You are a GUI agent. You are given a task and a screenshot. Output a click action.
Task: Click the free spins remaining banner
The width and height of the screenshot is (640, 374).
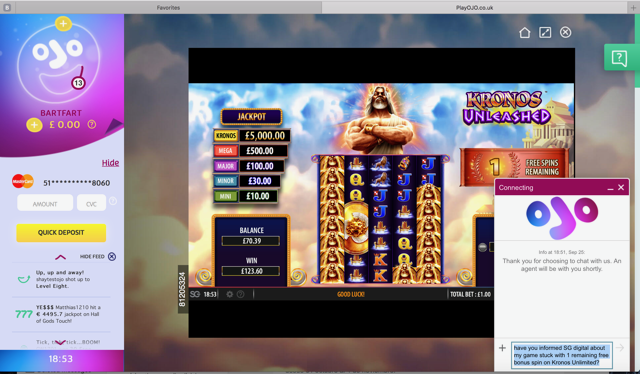tap(515, 167)
